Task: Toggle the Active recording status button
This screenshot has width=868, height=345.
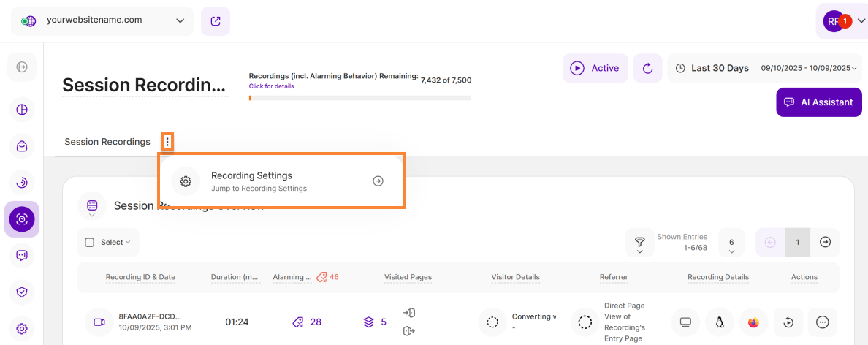Action: (595, 68)
